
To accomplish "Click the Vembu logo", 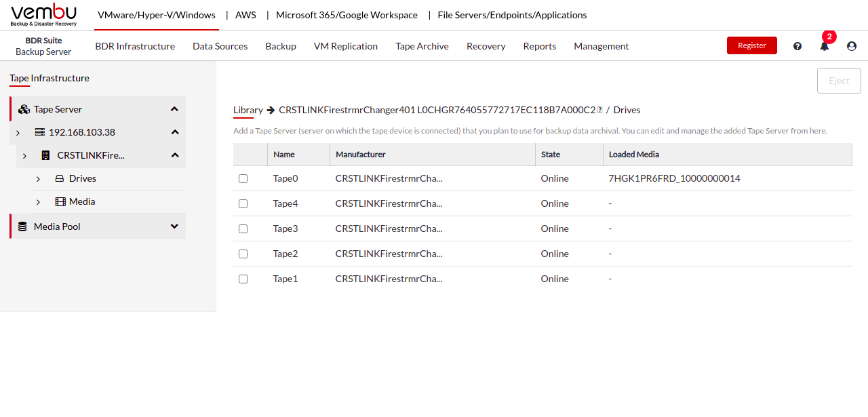I will (44, 15).
